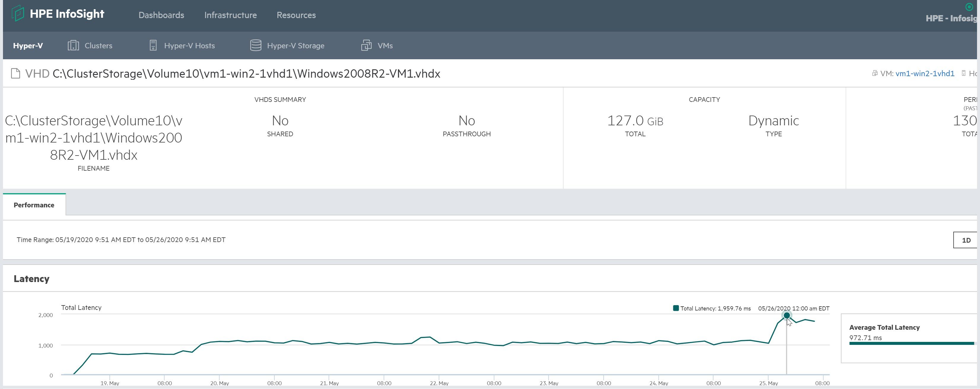
Task: Click the Latency section heading
Action: click(31, 279)
